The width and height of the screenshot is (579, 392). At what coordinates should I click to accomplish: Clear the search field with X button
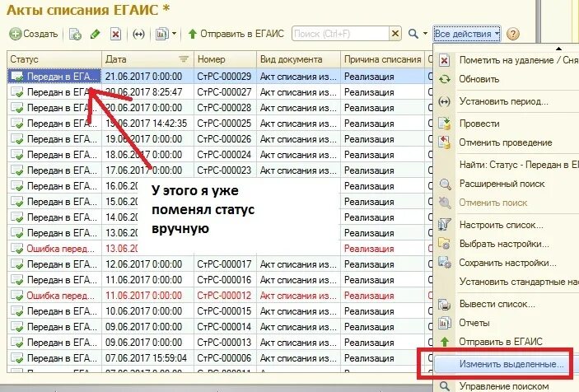coord(395,34)
